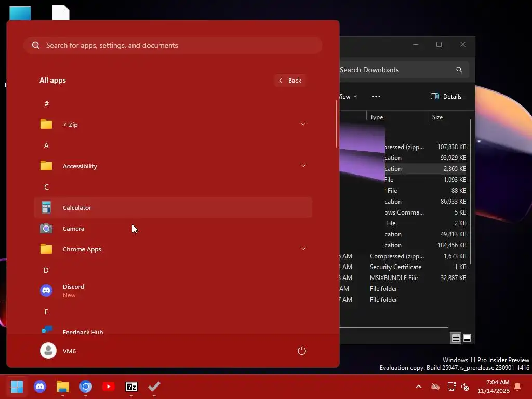This screenshot has height=399, width=532.
Task: Select the 49,813 KB file row
Action: (x=425, y=234)
